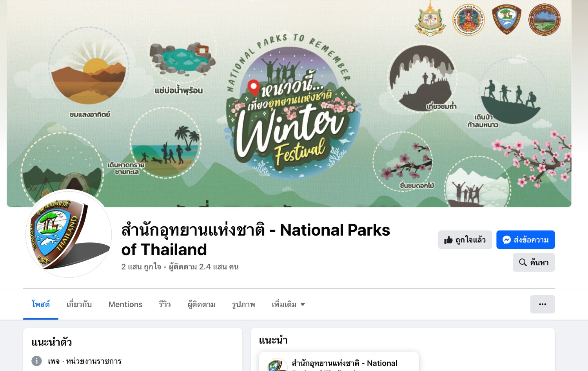
Task: Open Messenger via ส่งข้อความ button
Action: (525, 240)
